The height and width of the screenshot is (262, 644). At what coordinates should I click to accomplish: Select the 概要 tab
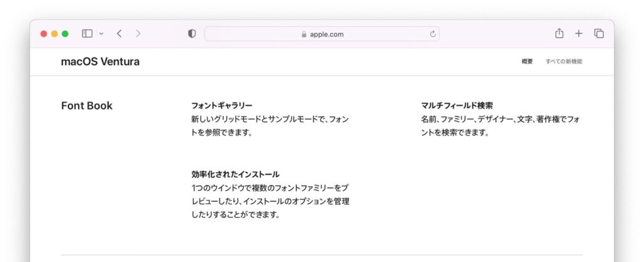pyautogui.click(x=527, y=61)
